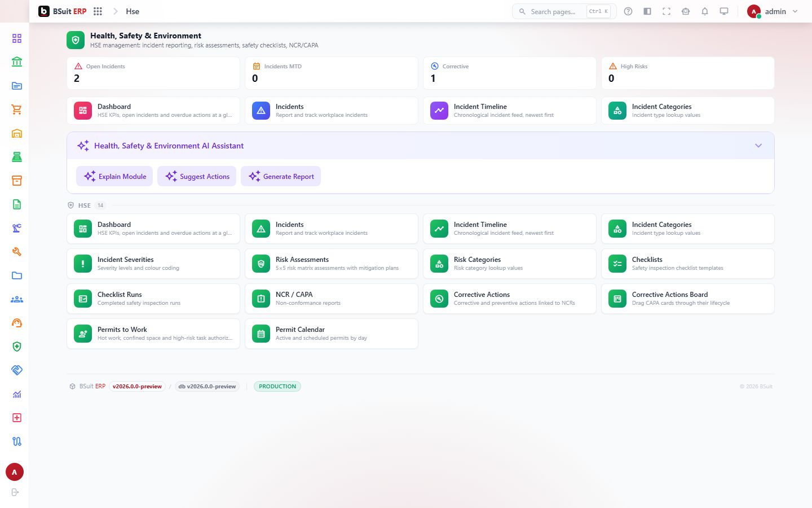Enter fullscreen mode via header icon
The image size is (812, 508).
667,11
